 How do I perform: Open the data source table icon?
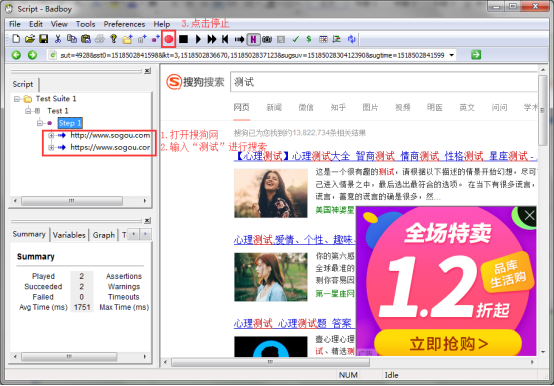coord(323,39)
